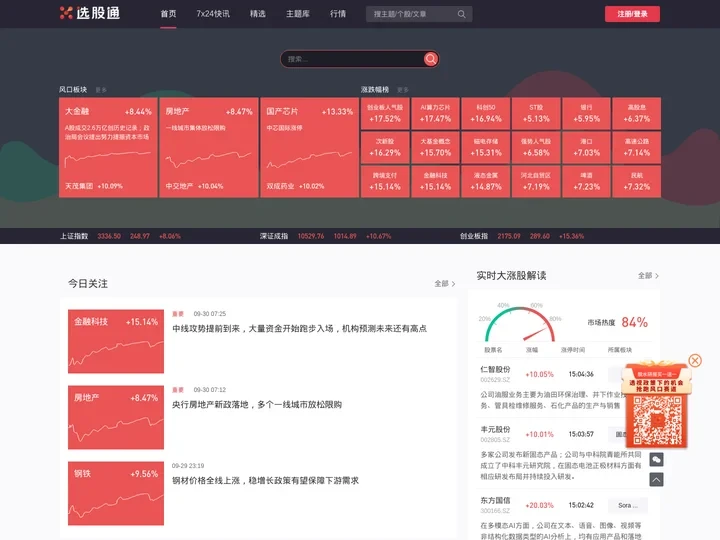Screen dimensions: 720x540
Task: Select the 跨境支付 +15.14% tile
Action: (x=385, y=181)
